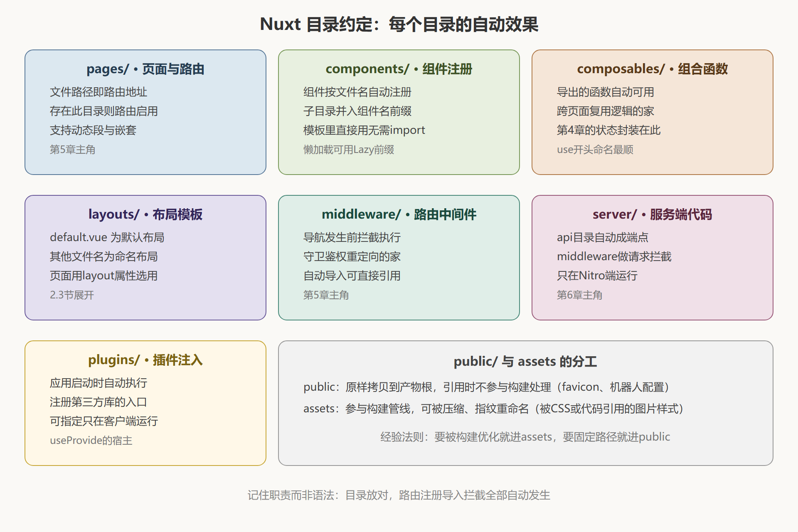Click the line '第4章的状态封装在此'
The image size is (798, 532).
[x=609, y=130]
